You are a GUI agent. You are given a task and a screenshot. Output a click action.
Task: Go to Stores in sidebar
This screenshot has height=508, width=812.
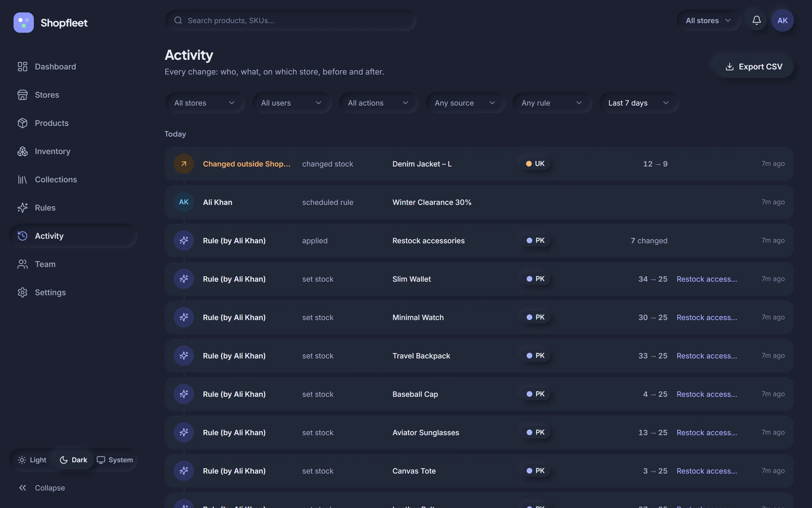pyautogui.click(x=73, y=95)
